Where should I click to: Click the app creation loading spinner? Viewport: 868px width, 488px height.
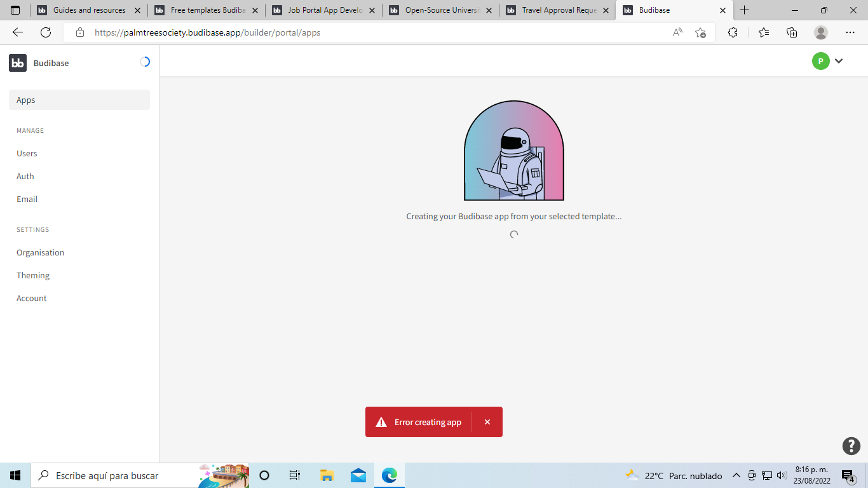[513, 234]
